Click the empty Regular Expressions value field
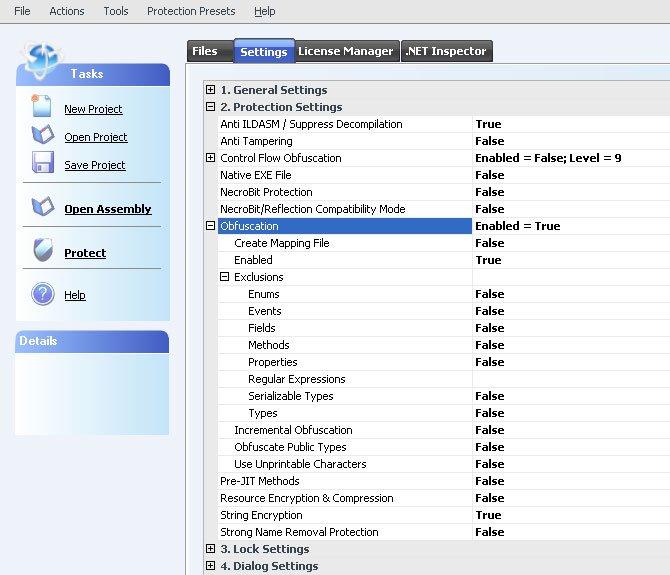Viewport: 670px width, 575px height. click(571, 379)
